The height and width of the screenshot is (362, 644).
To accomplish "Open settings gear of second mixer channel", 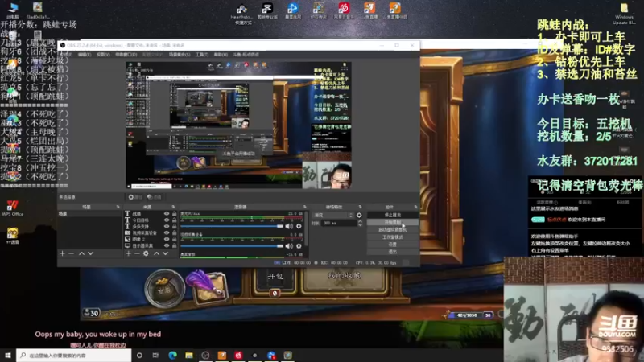I will point(299,246).
